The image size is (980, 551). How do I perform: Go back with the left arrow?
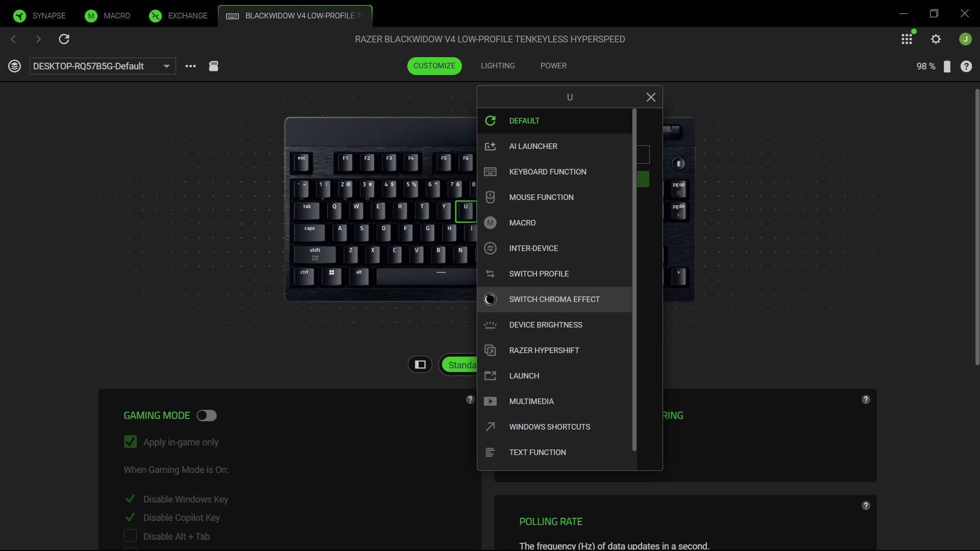tap(13, 39)
